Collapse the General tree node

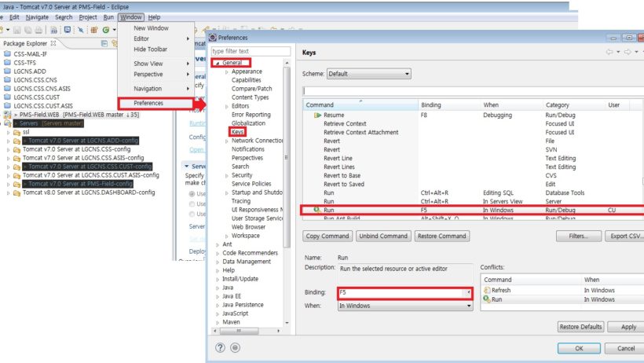pyautogui.click(x=218, y=64)
